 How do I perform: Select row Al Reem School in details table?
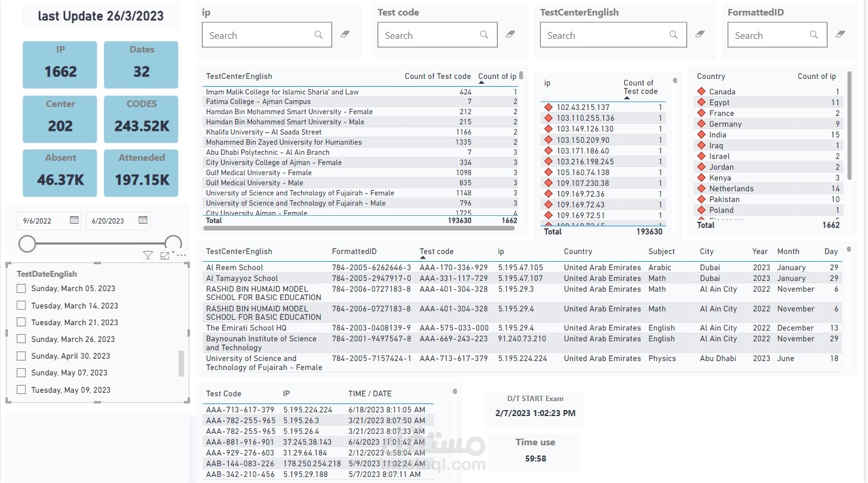523,268
